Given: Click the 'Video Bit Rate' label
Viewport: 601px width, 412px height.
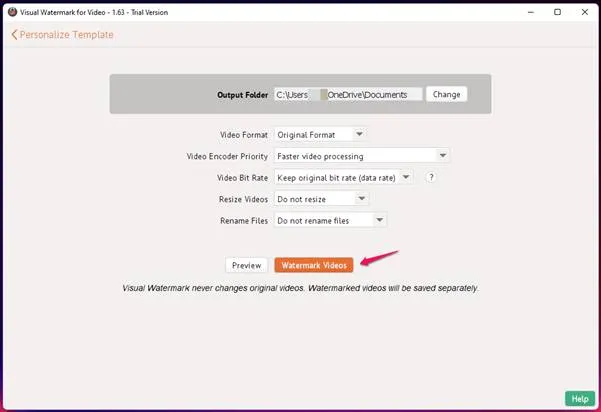Looking at the screenshot, I should click(242, 178).
